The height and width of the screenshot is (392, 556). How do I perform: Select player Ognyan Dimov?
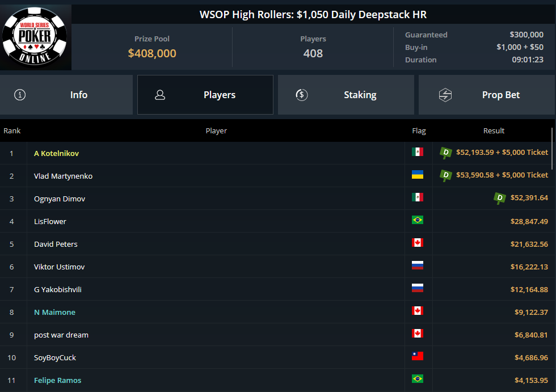pos(60,199)
